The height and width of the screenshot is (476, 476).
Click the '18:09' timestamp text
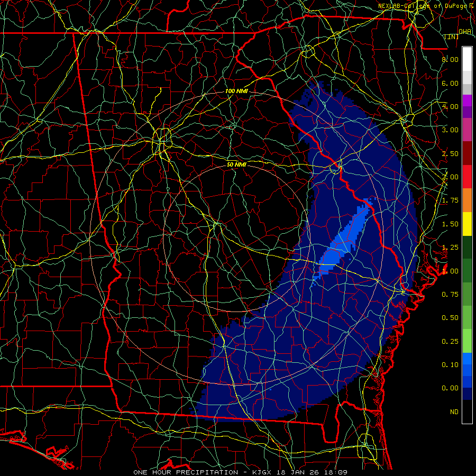pos(335,472)
